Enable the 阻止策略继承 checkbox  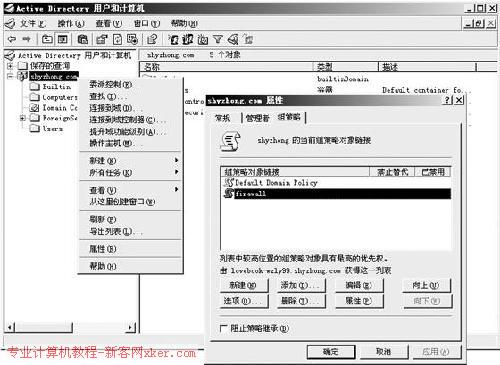pos(224,328)
